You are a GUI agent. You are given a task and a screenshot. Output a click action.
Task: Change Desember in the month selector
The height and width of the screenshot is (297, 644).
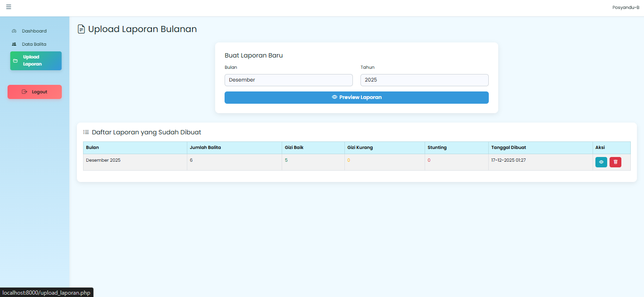[288, 80]
